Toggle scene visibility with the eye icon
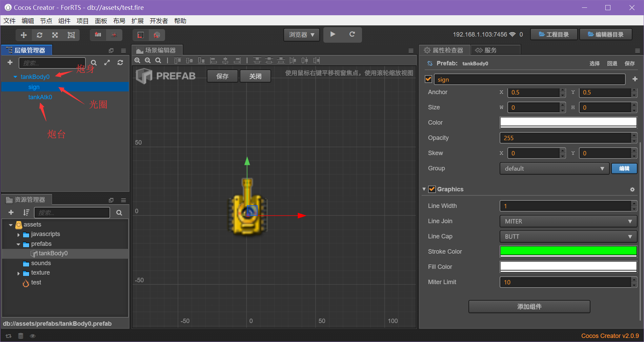 point(33,336)
